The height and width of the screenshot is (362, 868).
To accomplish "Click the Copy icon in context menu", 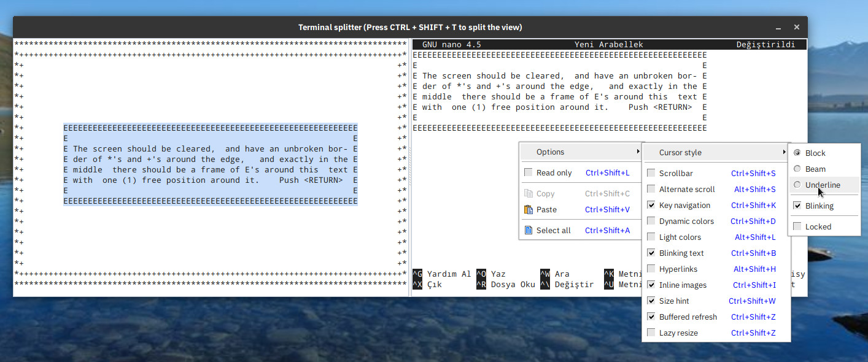I will click(x=528, y=194).
